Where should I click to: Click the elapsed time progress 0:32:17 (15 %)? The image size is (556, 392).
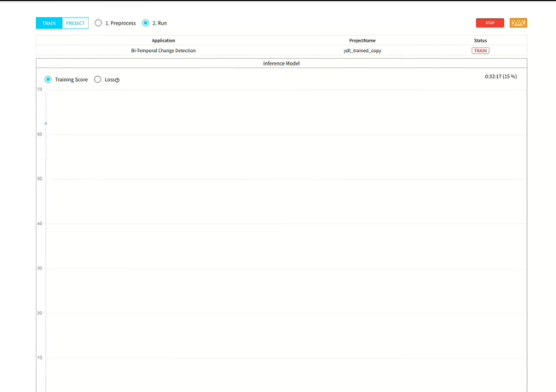(x=501, y=77)
